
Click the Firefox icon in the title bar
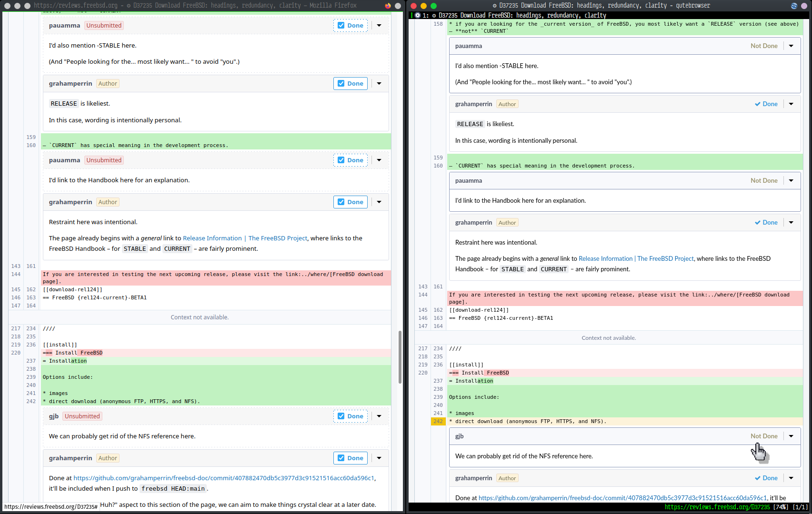388,6
